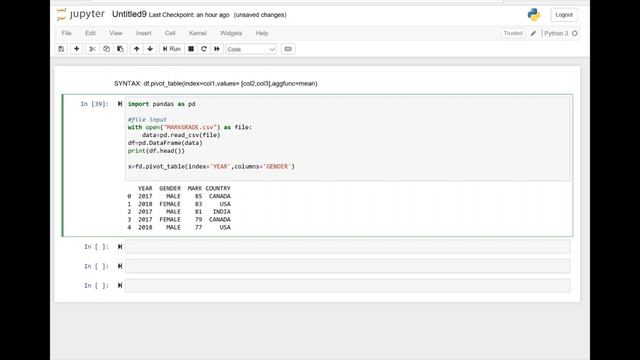The image size is (640, 360).
Task: Interrupt the kernel with stop icon
Action: coord(191,49)
